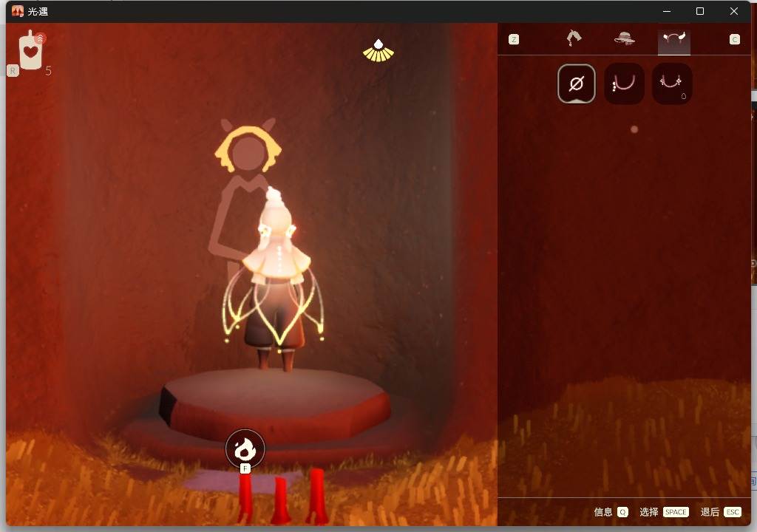Choose the empty no-accessory option

tap(577, 84)
